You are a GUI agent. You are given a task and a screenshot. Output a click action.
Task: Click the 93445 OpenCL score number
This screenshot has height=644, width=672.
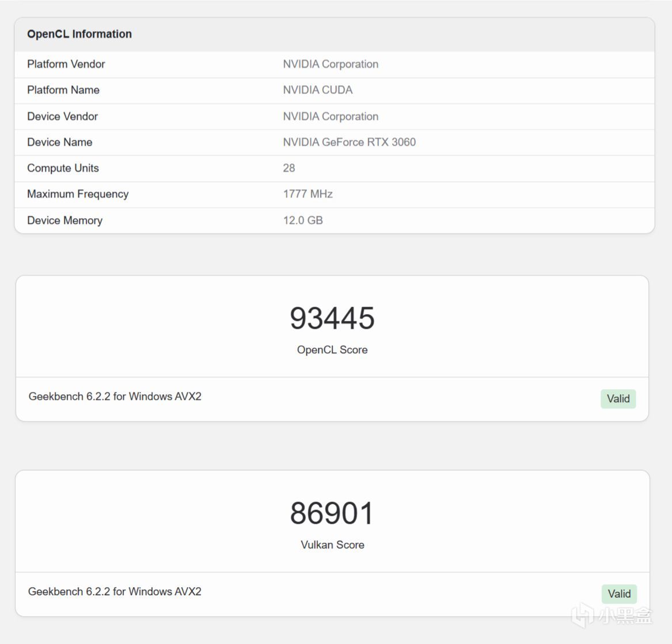(332, 318)
